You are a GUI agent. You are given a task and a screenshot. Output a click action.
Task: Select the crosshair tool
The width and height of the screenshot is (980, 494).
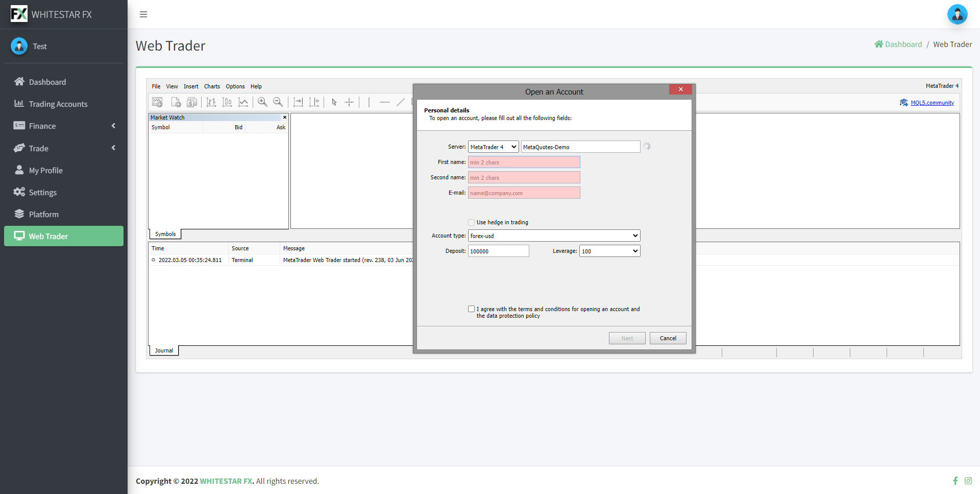349,102
